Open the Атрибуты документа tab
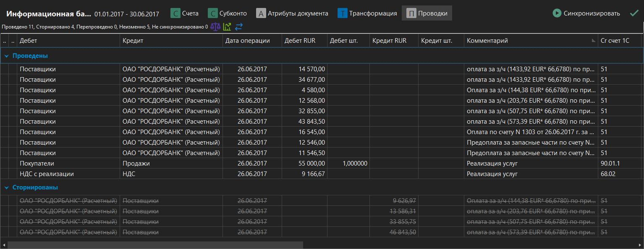The height and width of the screenshot is (249, 644). pos(292,13)
